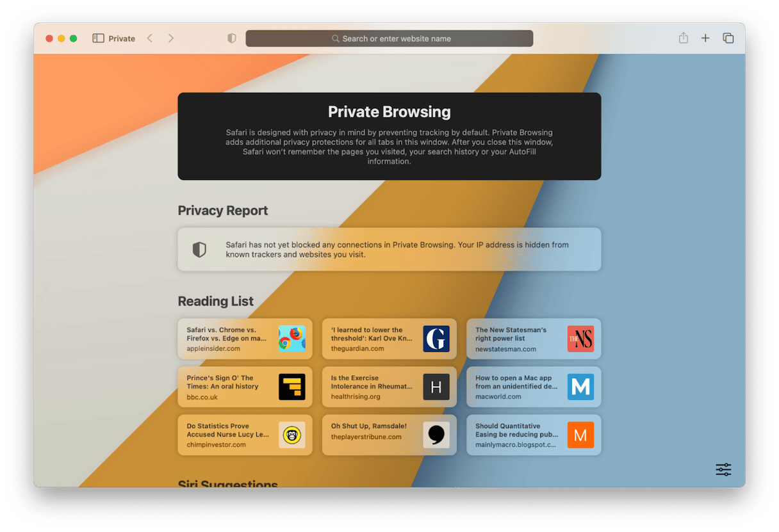Click the Share icon in toolbar

tap(684, 38)
